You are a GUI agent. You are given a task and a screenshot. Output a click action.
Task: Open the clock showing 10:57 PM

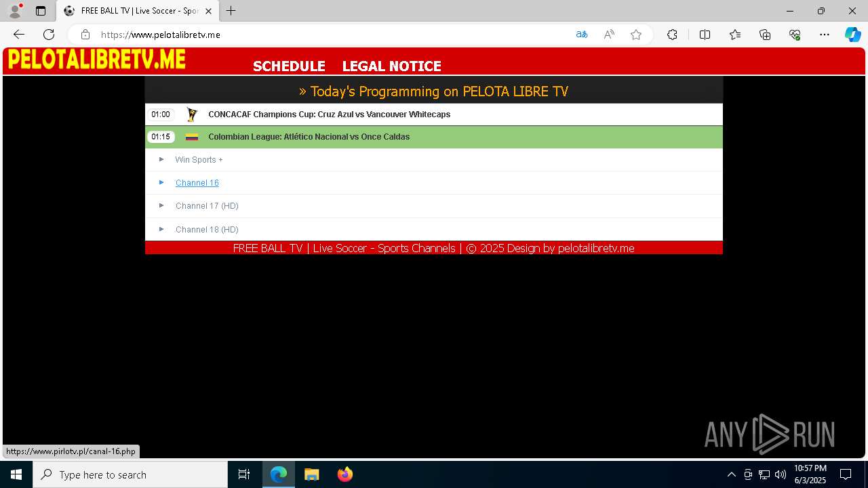point(810,474)
